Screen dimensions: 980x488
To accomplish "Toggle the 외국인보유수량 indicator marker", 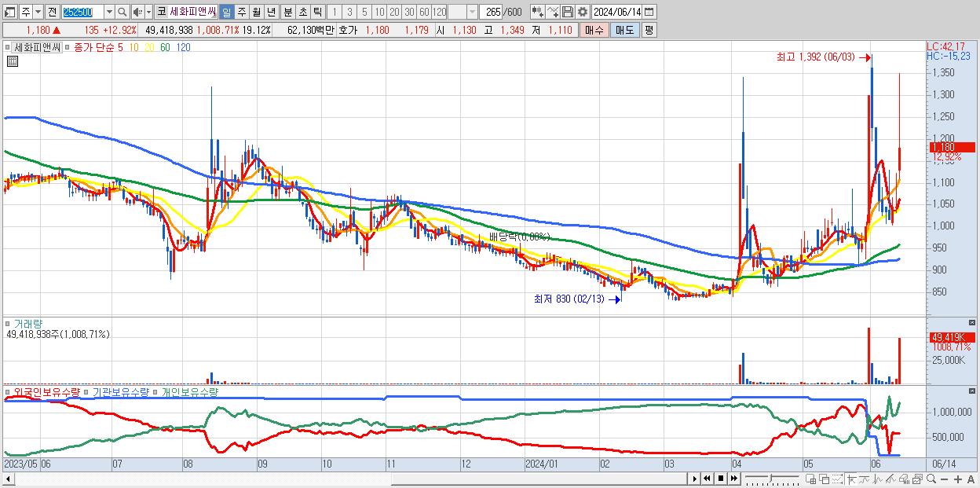I will [x=8, y=391].
